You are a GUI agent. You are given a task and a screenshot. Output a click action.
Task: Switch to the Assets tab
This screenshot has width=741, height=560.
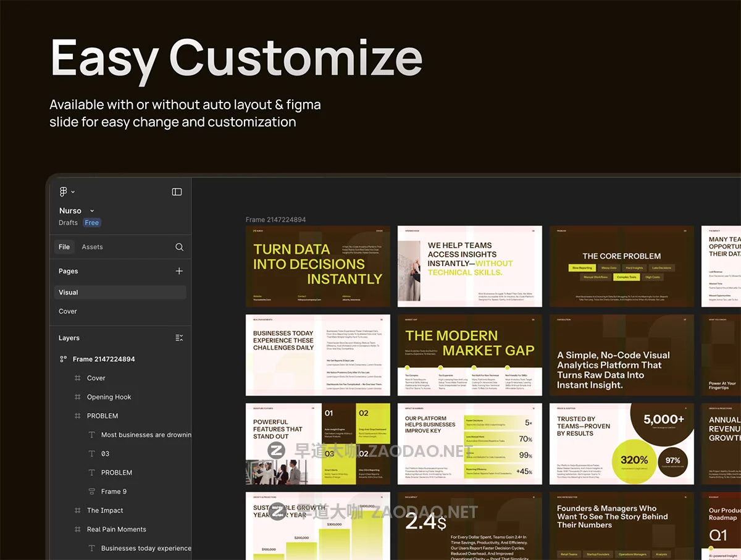click(x=92, y=247)
